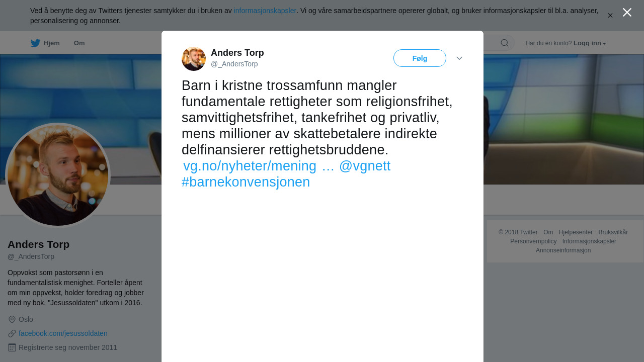This screenshot has width=644, height=362.
Task: Click the large profile photo of Anders Torp
Action: (x=58, y=175)
